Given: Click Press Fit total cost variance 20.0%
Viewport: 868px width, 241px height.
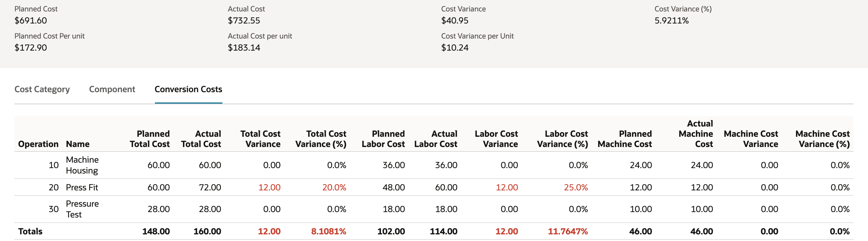Looking at the screenshot, I should (x=334, y=187).
